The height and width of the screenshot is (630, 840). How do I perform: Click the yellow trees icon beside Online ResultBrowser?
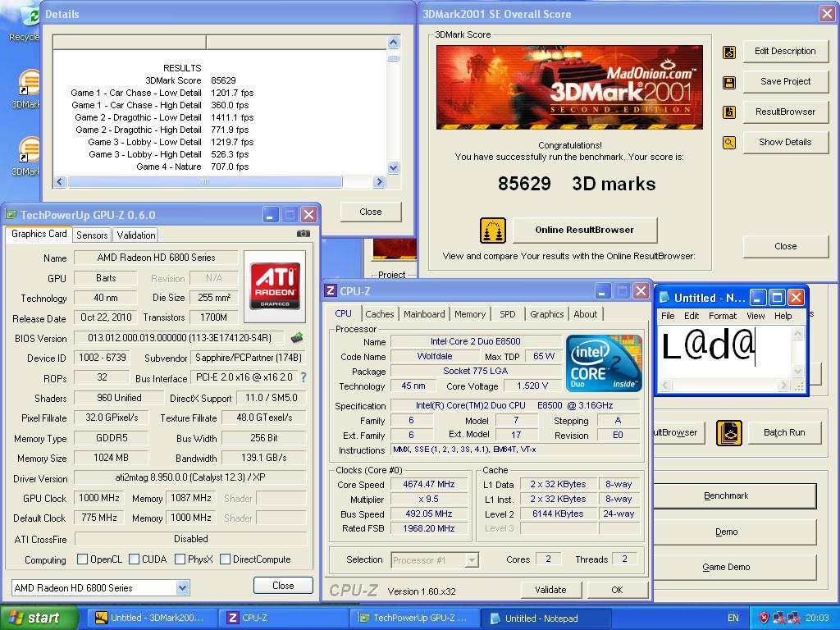(x=493, y=231)
